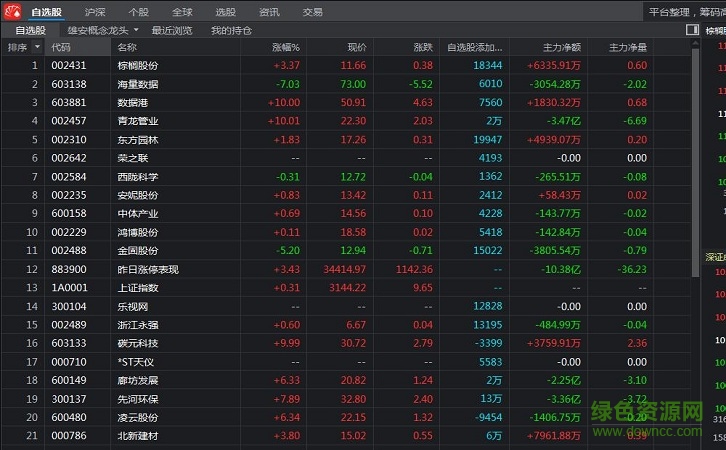
Task: Click the 现价 column header
Action: point(357,47)
